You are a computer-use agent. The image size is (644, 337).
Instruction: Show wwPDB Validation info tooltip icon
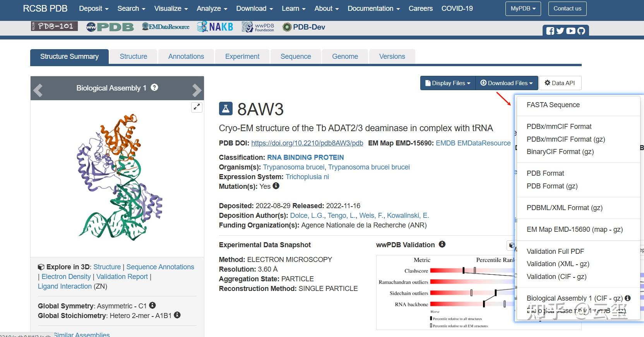[x=442, y=244]
